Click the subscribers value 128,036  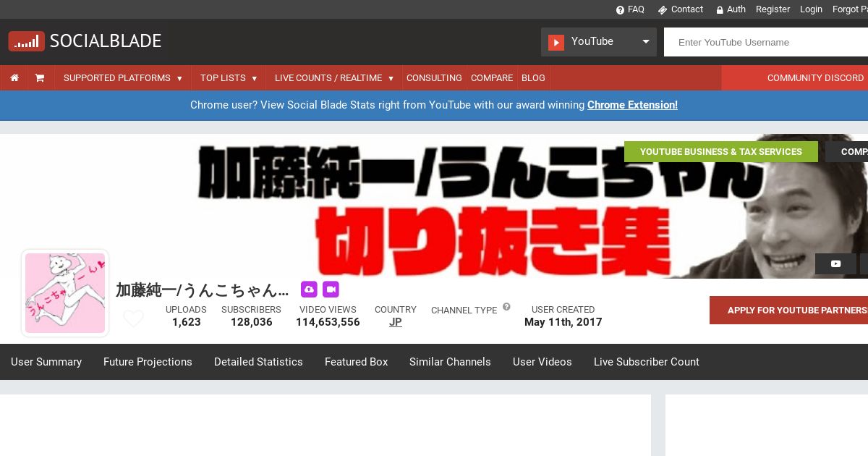coord(252,322)
